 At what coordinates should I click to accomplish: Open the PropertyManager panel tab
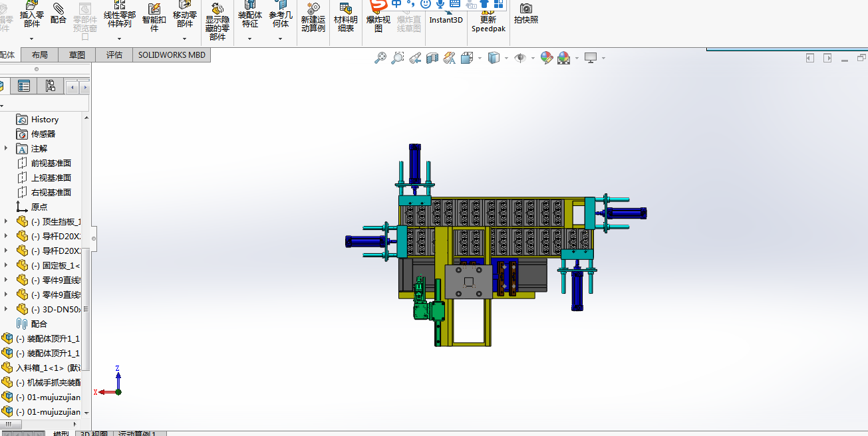tap(24, 86)
